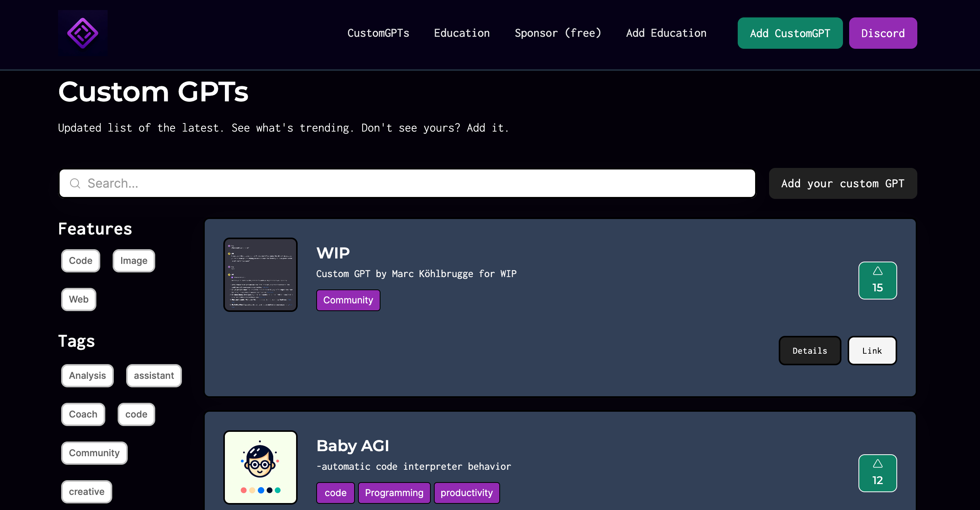Select the Coach tag in sidebar

pyautogui.click(x=83, y=414)
